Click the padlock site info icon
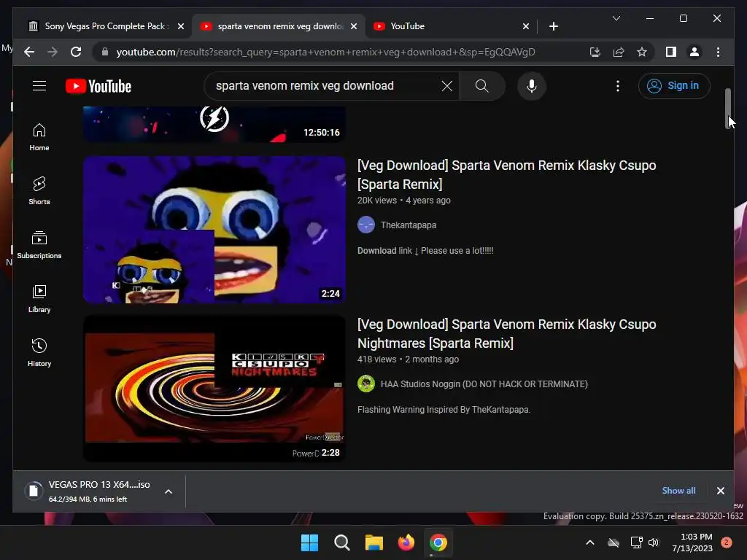This screenshot has height=560, width=747. [105, 52]
